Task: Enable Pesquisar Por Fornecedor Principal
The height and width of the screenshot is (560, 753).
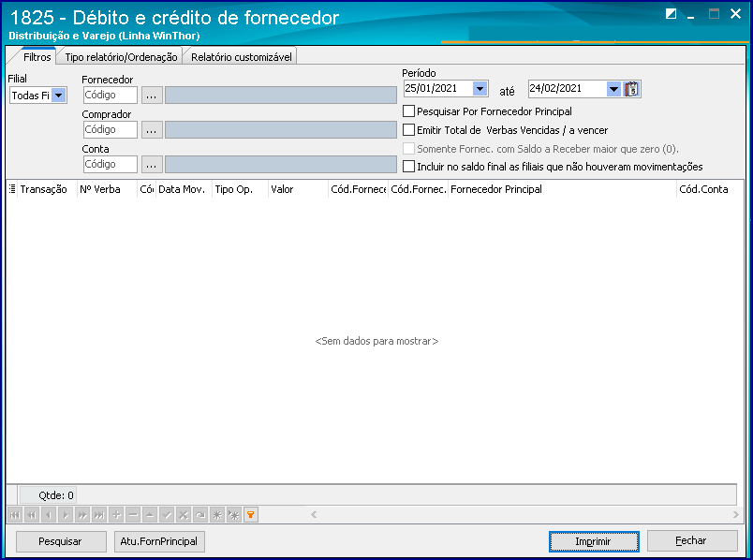Action: (408, 111)
